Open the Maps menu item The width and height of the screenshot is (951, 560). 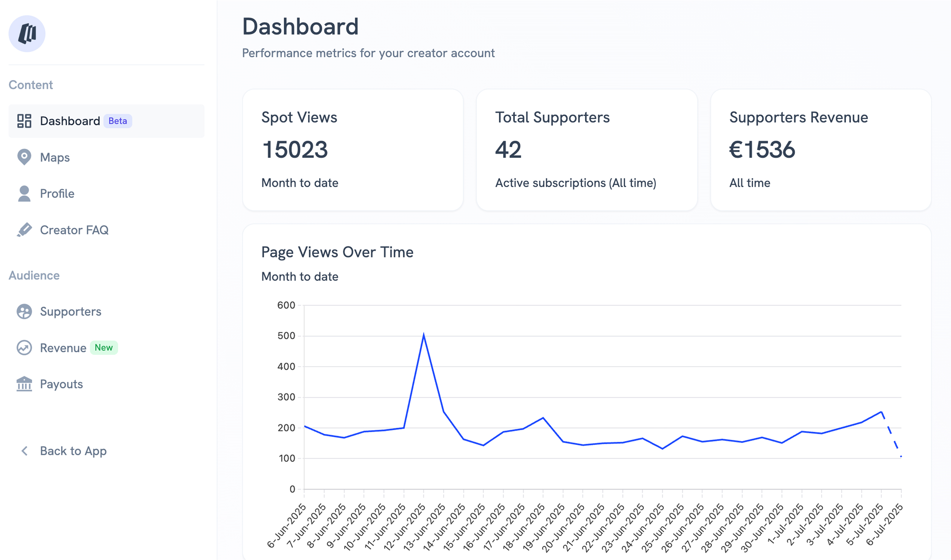(55, 157)
